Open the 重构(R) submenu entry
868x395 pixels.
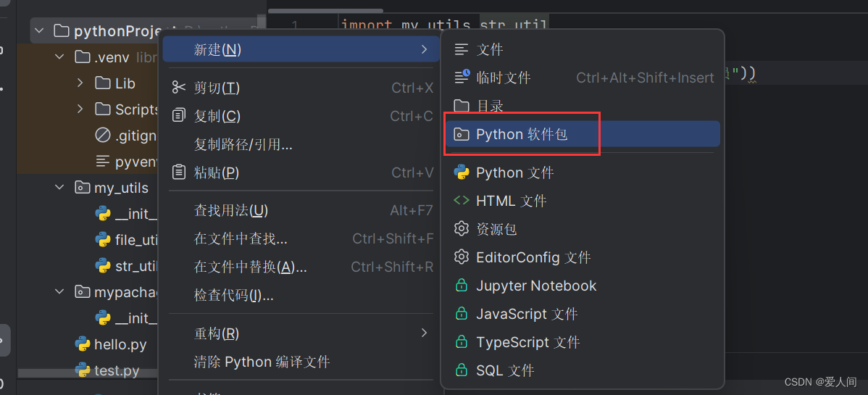[x=301, y=333]
